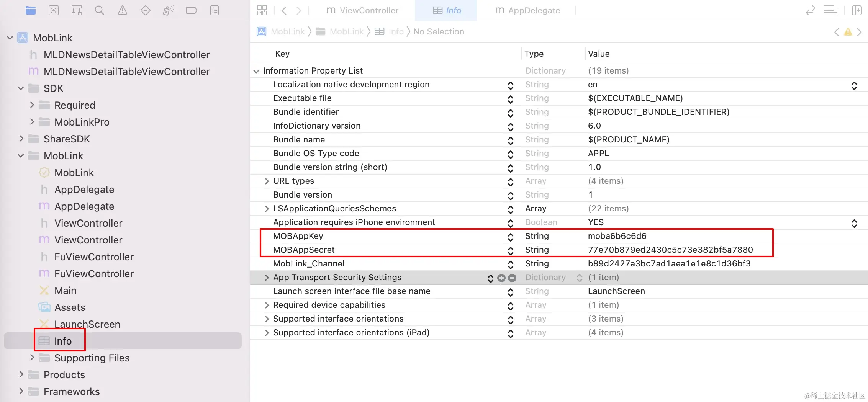Viewport: 868px width, 402px height.
Task: Expand the Supporting Files folder
Action: click(x=32, y=358)
